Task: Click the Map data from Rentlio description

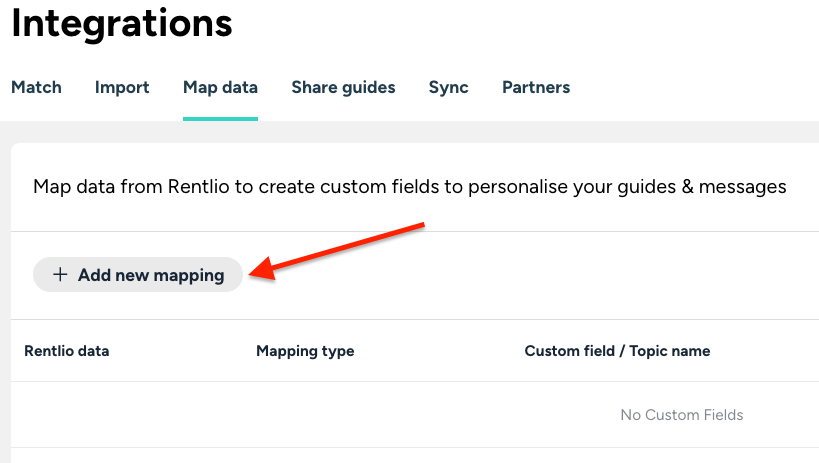Action: [410, 187]
